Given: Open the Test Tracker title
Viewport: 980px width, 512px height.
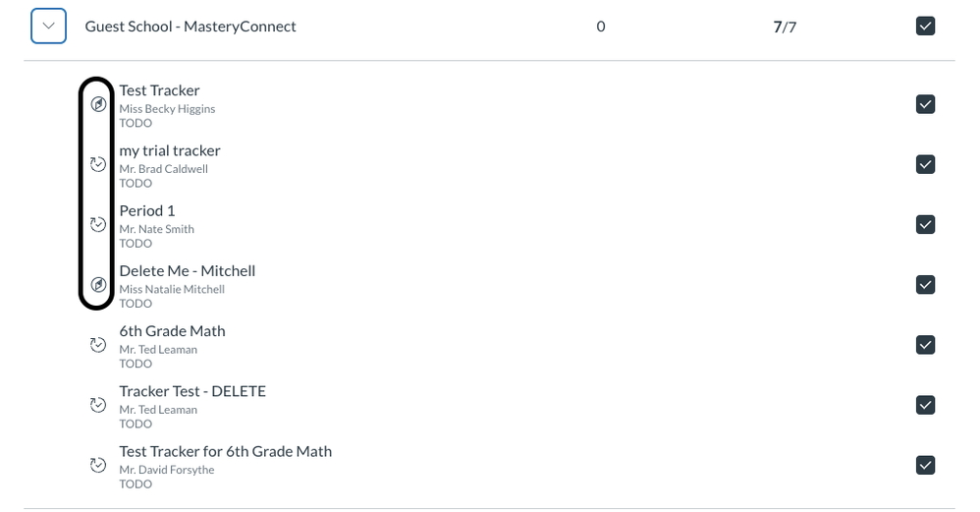Looking at the screenshot, I should [x=159, y=90].
